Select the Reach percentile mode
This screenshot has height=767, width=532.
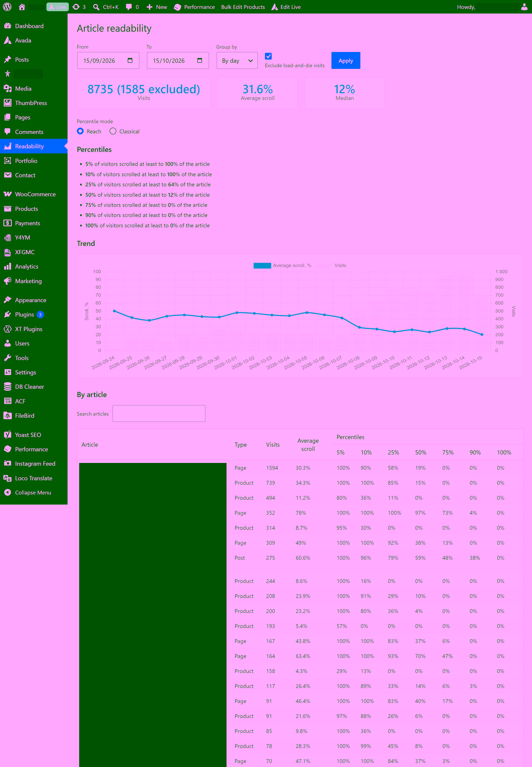(x=80, y=131)
